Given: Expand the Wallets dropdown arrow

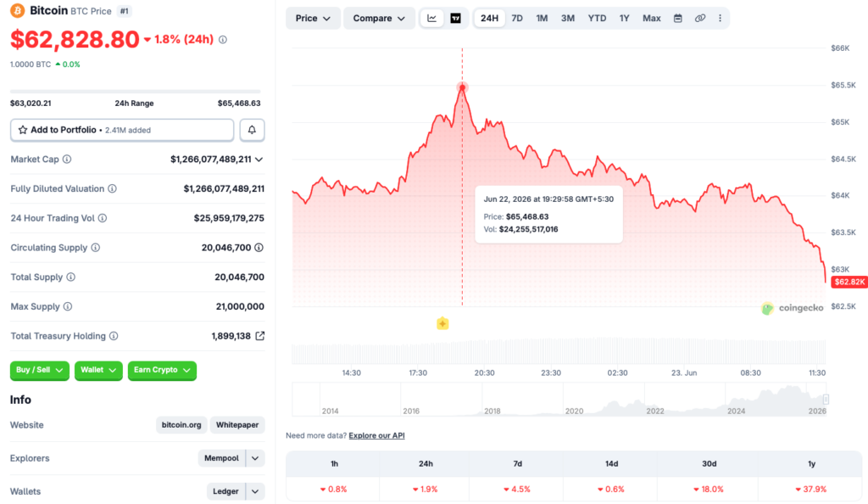Looking at the screenshot, I should click(255, 491).
